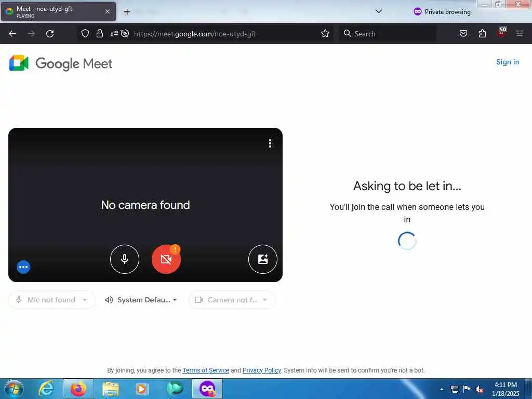Screen dimensions: 532x399
Task: Click the orange camera warning badge
Action: (x=175, y=249)
